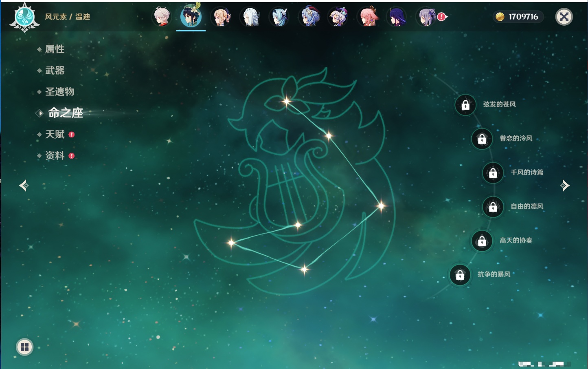Click the lock icon beside 自由的凛风
Viewport: 588px width, 369px height.
click(x=493, y=207)
